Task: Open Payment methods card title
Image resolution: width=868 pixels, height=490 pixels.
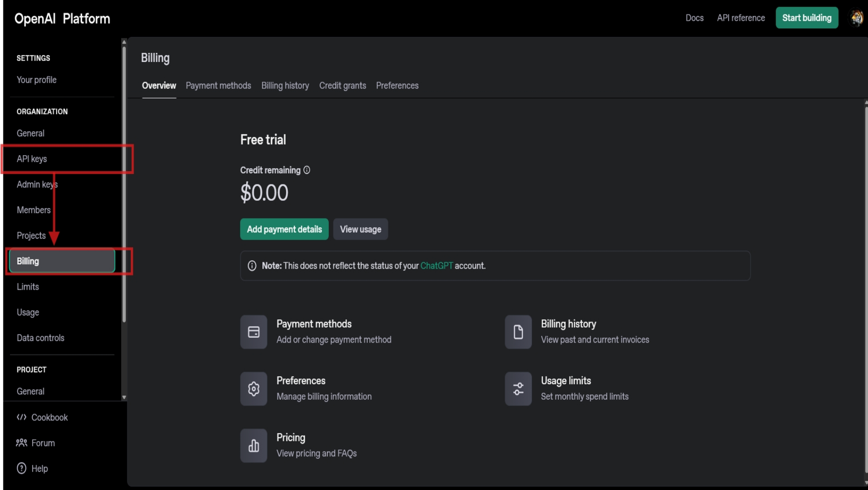Action: point(314,324)
